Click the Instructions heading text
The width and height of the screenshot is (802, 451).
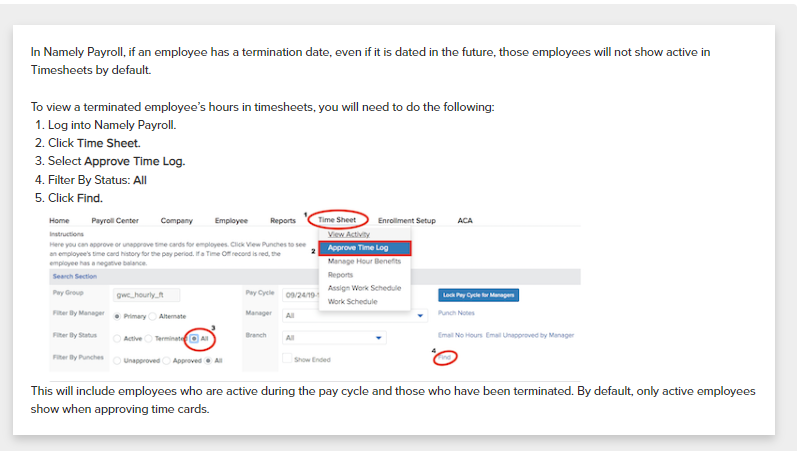(66, 234)
